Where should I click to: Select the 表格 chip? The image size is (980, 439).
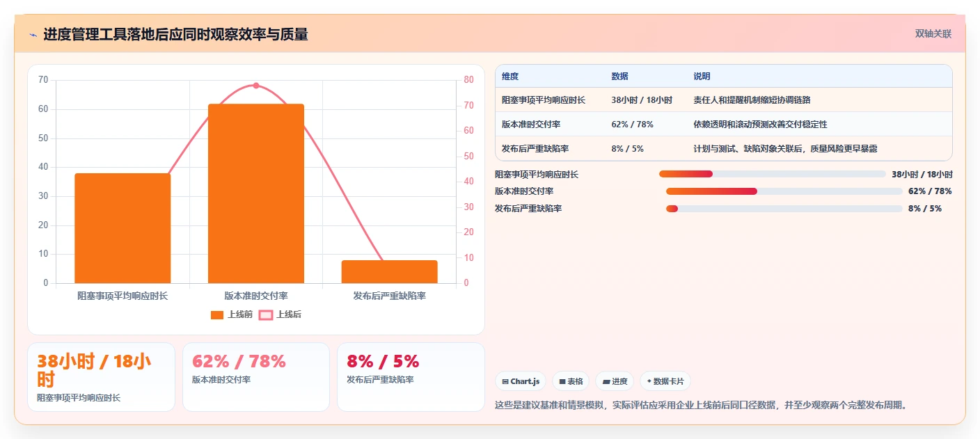tap(571, 381)
